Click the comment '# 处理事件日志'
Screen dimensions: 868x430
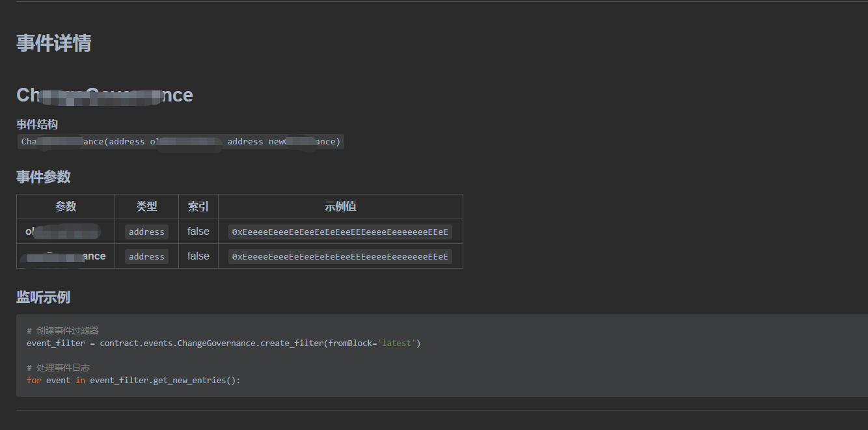[x=59, y=368]
